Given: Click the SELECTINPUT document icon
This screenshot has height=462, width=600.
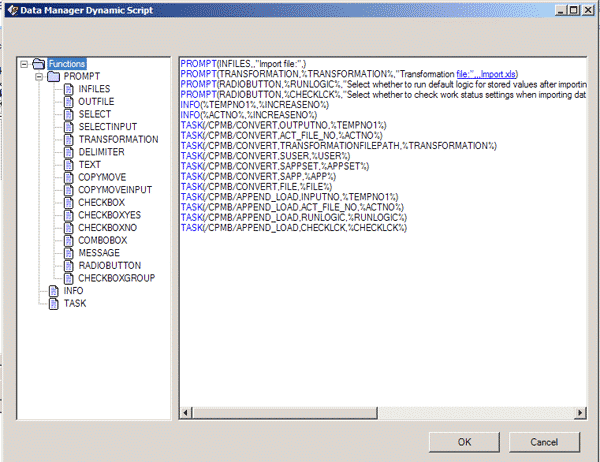Looking at the screenshot, I should [x=69, y=127].
